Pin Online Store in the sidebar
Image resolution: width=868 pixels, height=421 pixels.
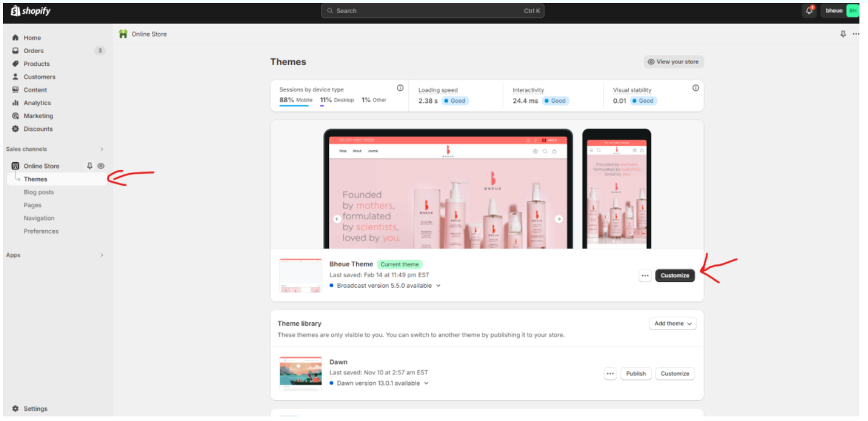tap(90, 166)
